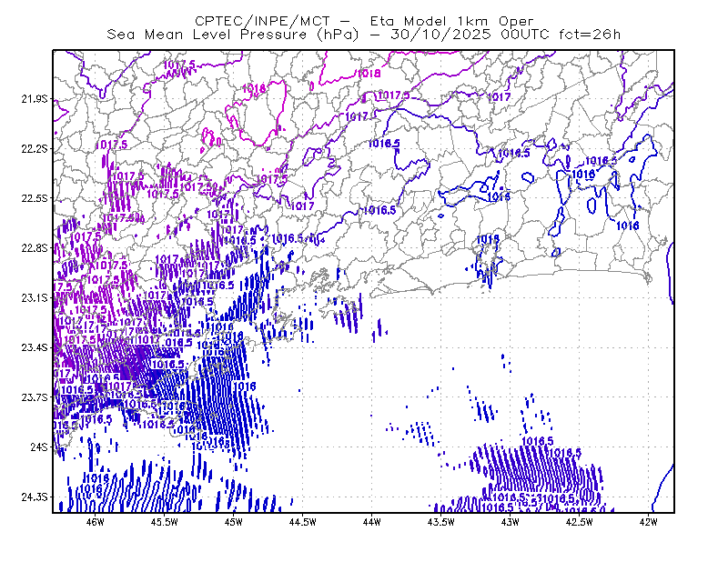Click the 22.8S latitude axis label
This screenshot has width=728, height=562.
[x=35, y=248]
